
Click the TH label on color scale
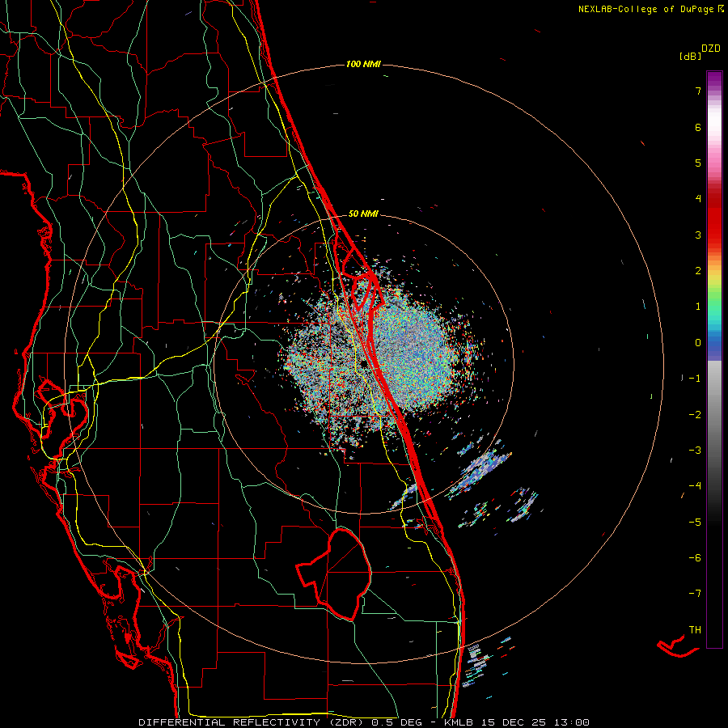(x=695, y=630)
